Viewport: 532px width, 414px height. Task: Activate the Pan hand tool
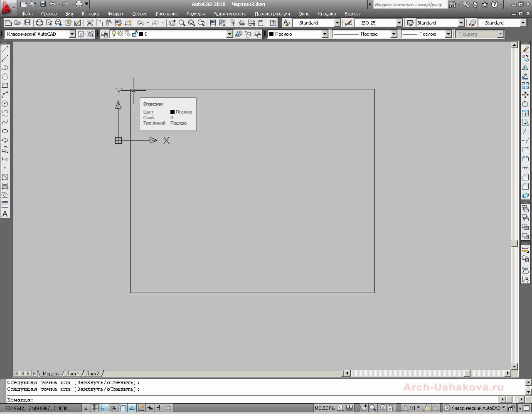(172, 23)
